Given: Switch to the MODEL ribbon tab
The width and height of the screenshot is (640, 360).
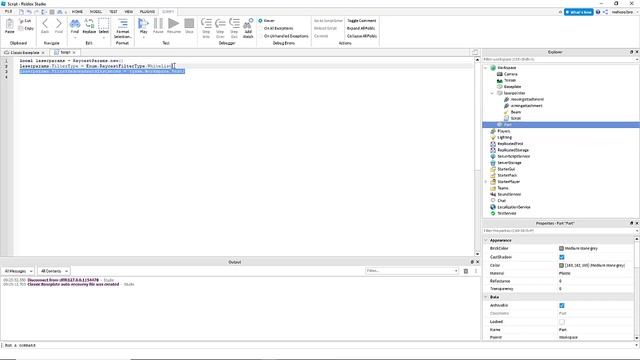Looking at the screenshot, I should 96,12.
